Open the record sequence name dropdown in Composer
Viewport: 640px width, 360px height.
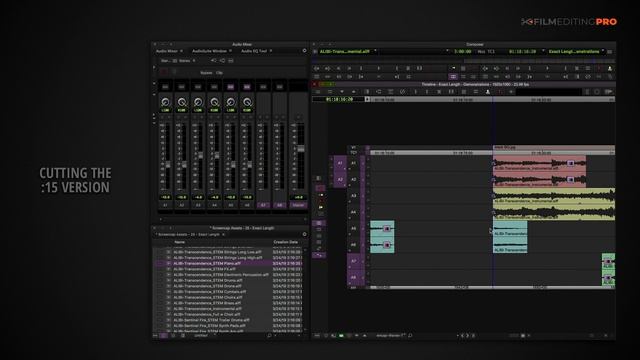(603, 51)
